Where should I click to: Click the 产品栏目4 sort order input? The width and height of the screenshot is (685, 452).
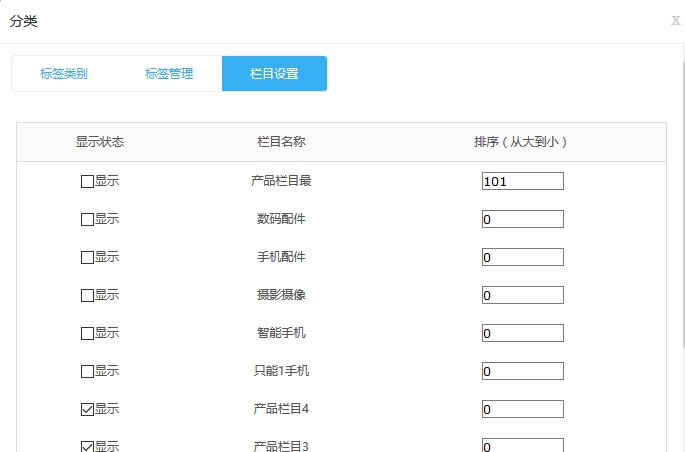[522, 409]
